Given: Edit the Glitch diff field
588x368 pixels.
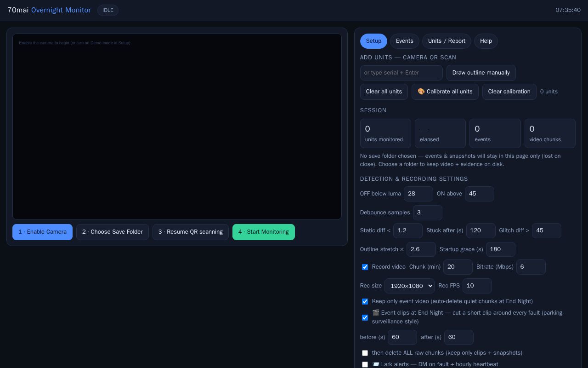Looking at the screenshot, I should coord(547,230).
